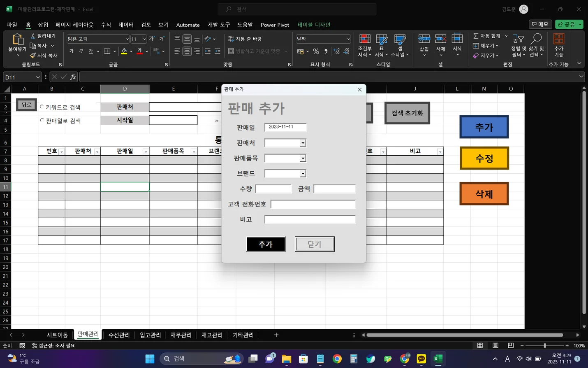Open the font size dropdown
588x368 pixels.
coord(144,39)
